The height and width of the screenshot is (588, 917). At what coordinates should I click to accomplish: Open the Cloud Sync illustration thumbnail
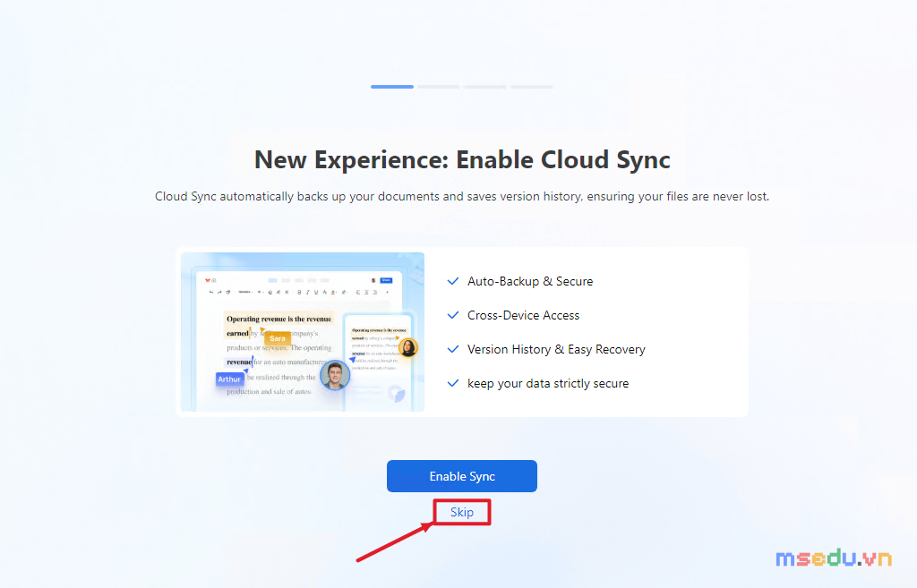[303, 332]
